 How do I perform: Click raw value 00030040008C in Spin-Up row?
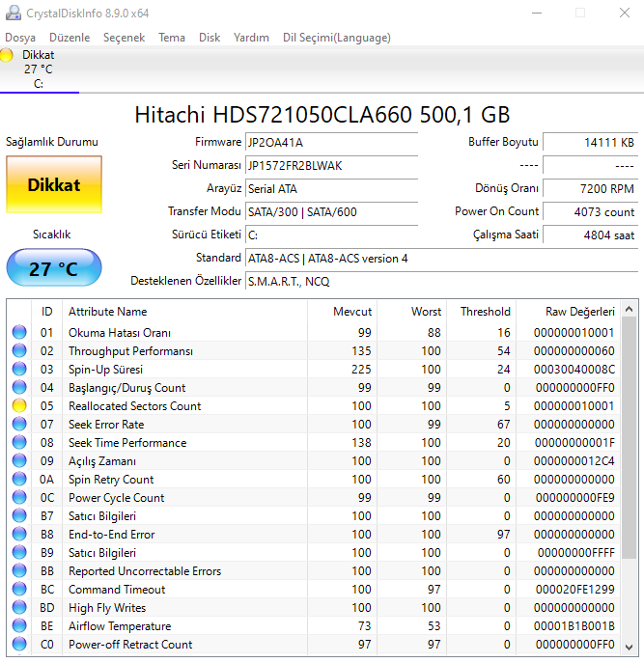pyautogui.click(x=574, y=370)
